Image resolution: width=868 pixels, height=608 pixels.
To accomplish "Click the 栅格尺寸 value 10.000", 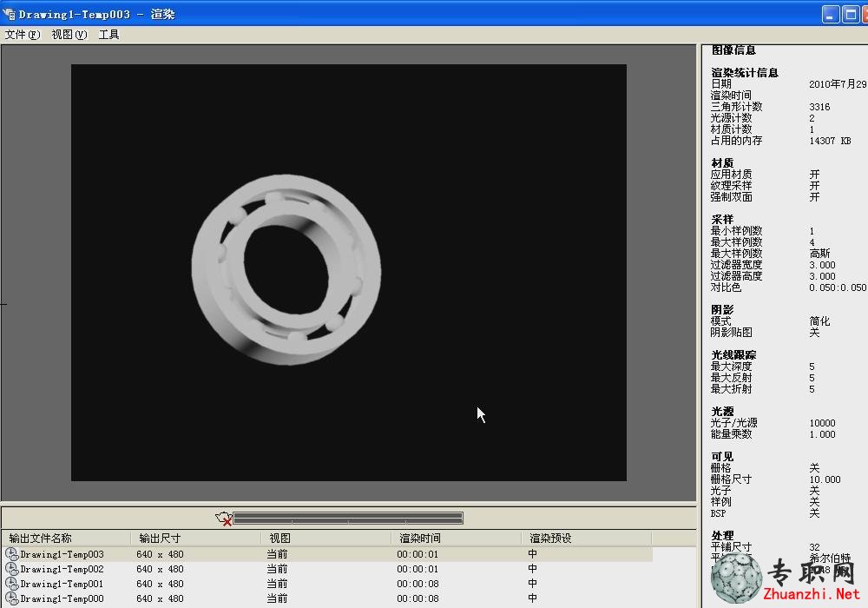I will pyautogui.click(x=825, y=479).
